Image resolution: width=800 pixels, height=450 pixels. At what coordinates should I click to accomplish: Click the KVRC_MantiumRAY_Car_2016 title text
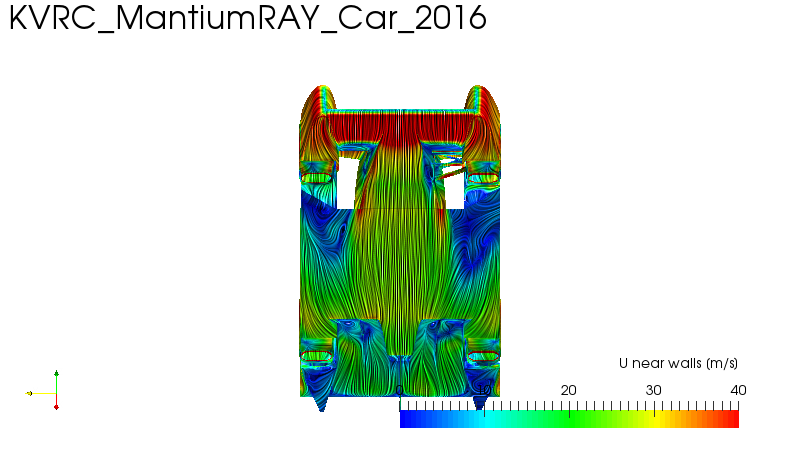point(248,19)
